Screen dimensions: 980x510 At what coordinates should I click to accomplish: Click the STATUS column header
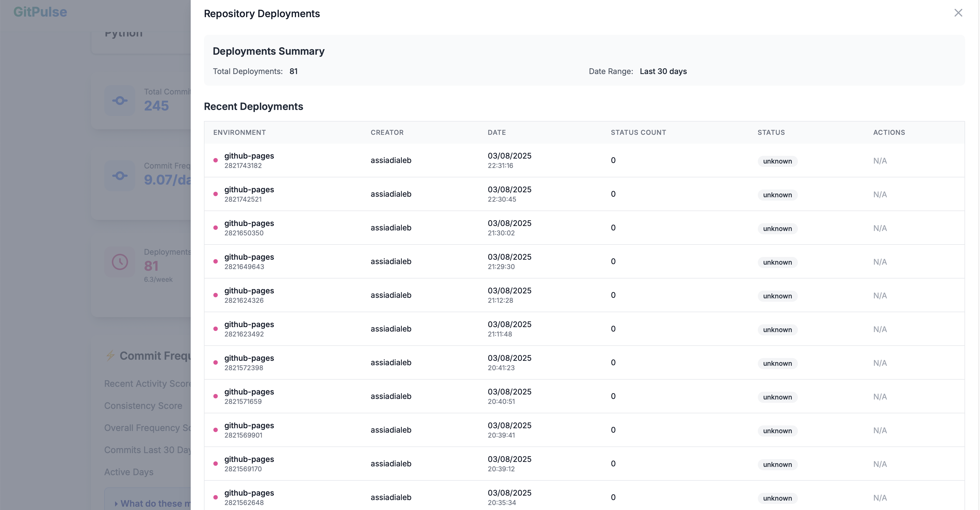pyautogui.click(x=771, y=132)
